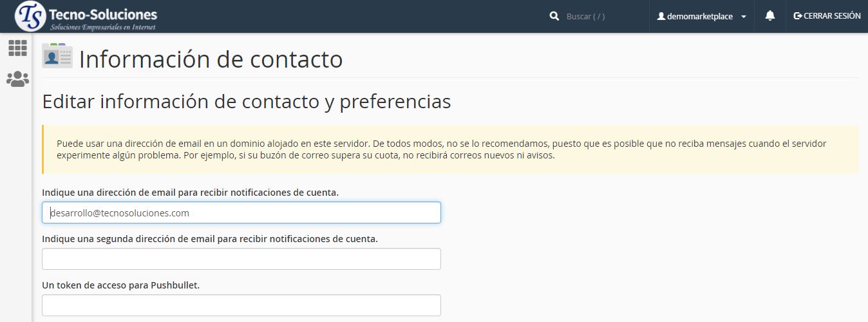This screenshot has width=868, height=322.
Task: Click the Tecno-Soluciones TS logo emblem
Action: (x=30, y=16)
